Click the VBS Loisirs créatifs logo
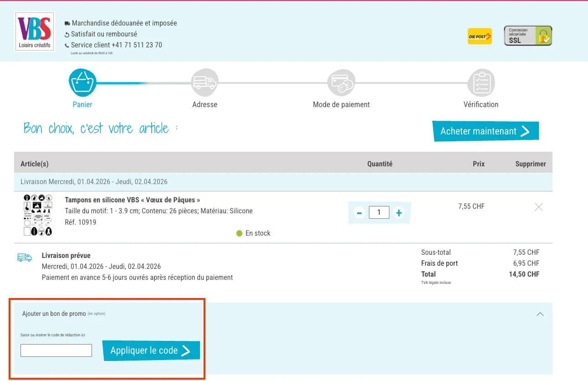 pyautogui.click(x=34, y=32)
